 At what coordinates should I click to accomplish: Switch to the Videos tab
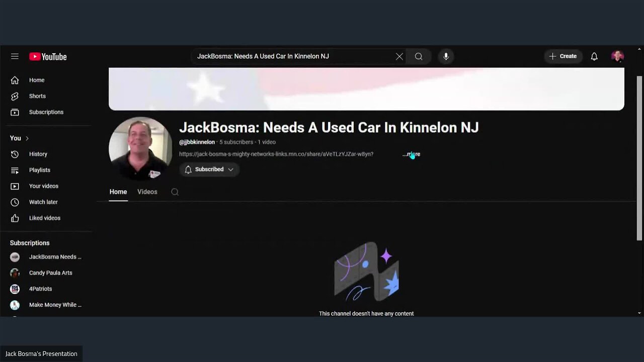click(x=147, y=192)
